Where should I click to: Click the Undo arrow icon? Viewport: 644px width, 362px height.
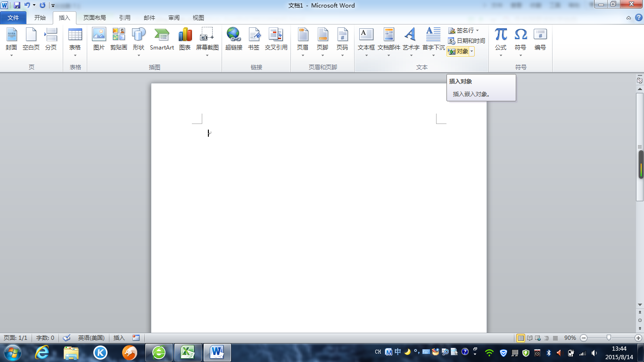27,5
